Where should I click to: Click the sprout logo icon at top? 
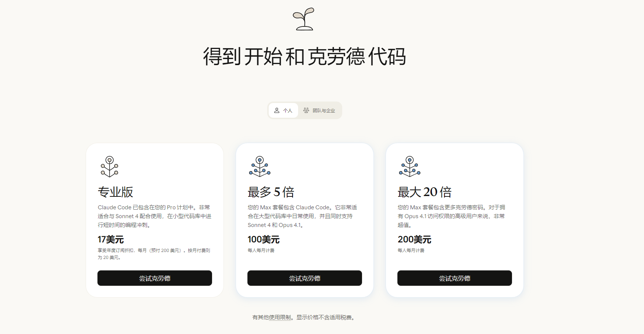(304, 19)
